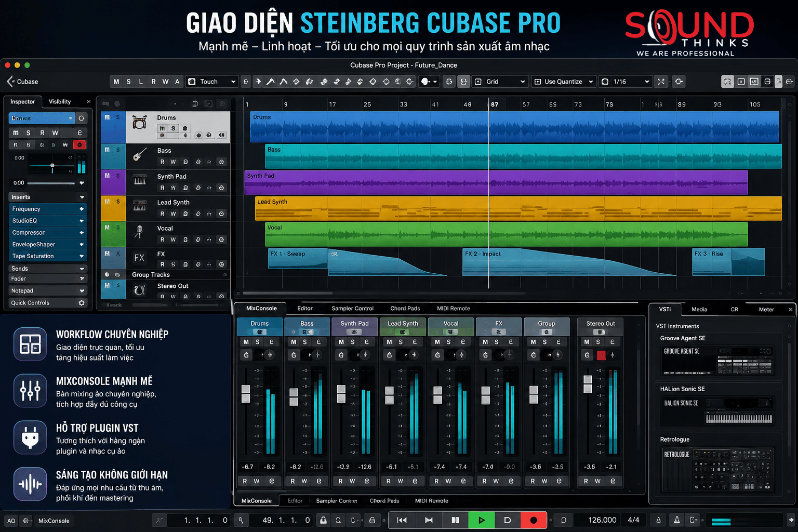Click the Workflow Chuyên Nghiệp grid icon

tap(30, 344)
